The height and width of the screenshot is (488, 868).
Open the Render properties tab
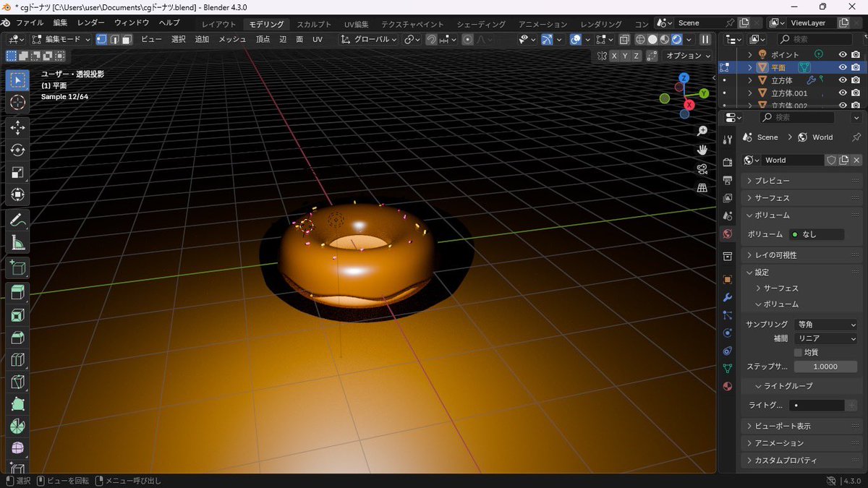[x=728, y=162]
